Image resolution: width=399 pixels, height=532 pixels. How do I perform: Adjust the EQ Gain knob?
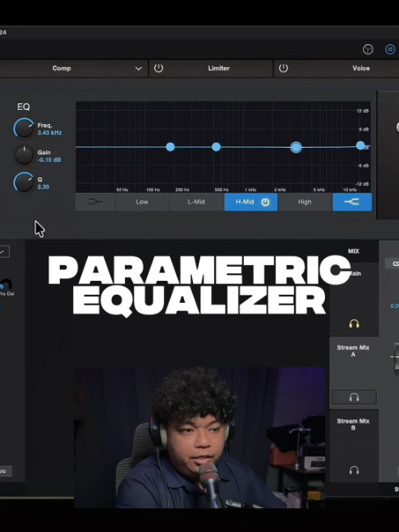coord(24,155)
